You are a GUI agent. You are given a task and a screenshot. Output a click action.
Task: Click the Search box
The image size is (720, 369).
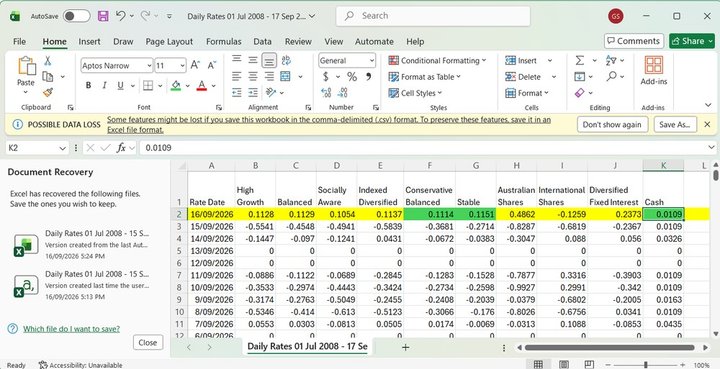click(433, 16)
